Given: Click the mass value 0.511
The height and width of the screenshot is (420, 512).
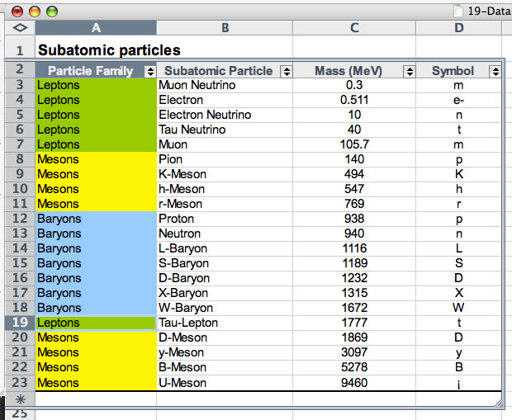Looking at the screenshot, I should [354, 100].
